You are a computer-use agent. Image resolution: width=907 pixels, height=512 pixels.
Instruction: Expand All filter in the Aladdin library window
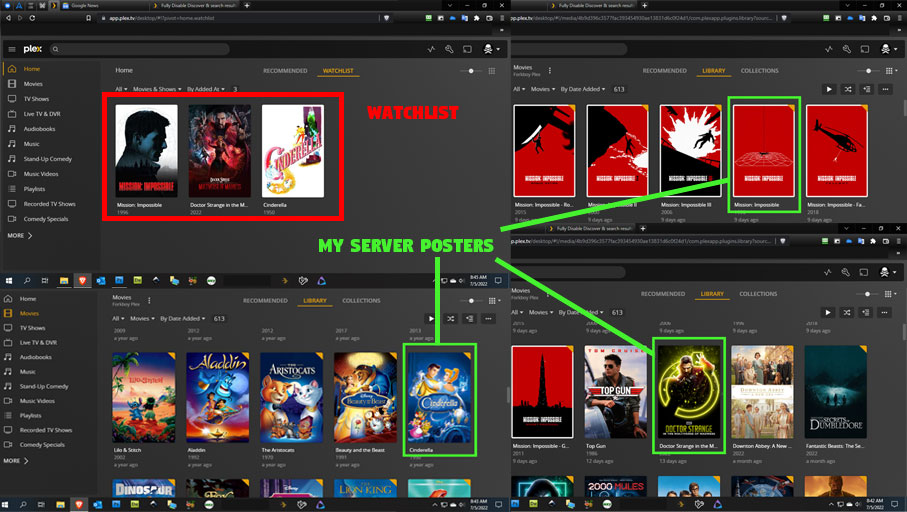pyautogui.click(x=118, y=318)
